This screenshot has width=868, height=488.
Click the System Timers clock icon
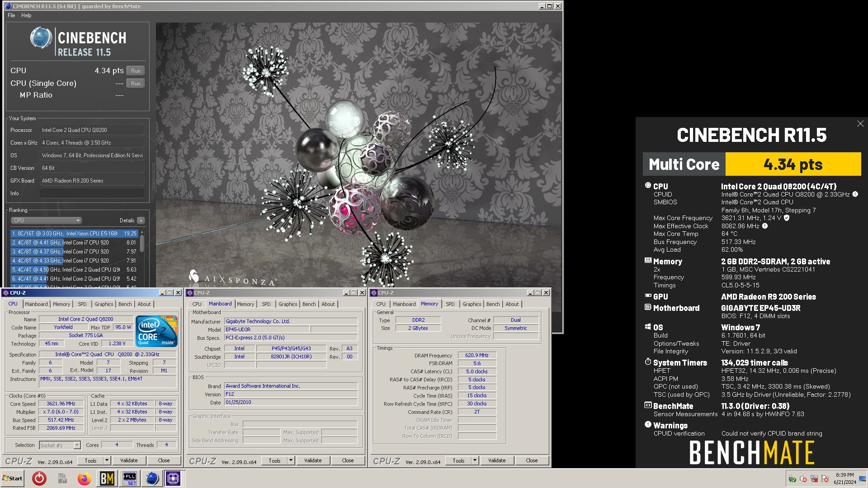648,361
